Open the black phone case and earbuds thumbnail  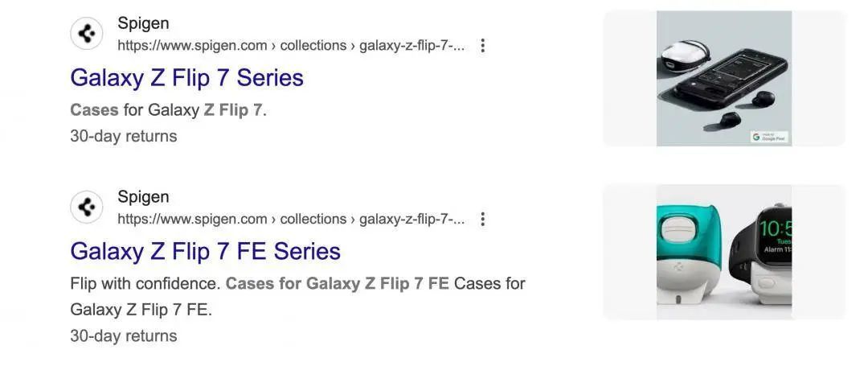723,79
